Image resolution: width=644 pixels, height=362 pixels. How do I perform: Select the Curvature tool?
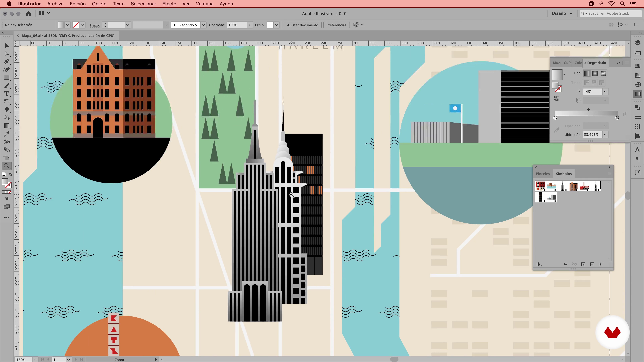click(7, 69)
